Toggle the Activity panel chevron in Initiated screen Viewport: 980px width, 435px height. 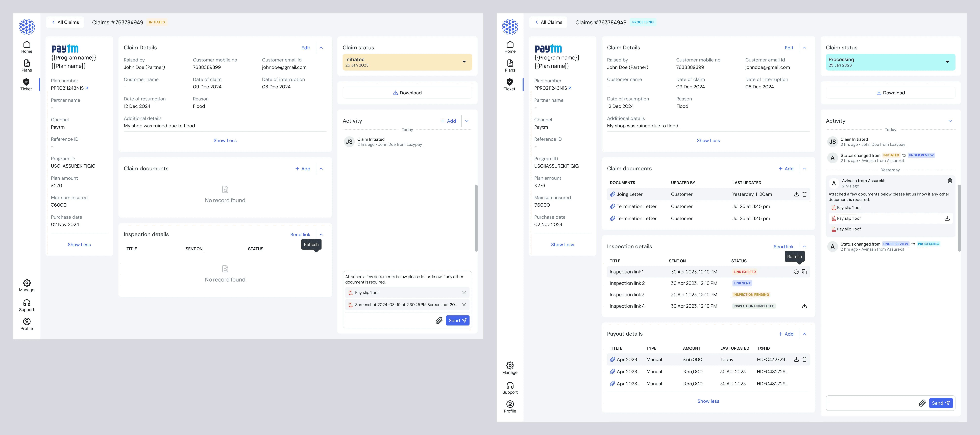coord(467,121)
